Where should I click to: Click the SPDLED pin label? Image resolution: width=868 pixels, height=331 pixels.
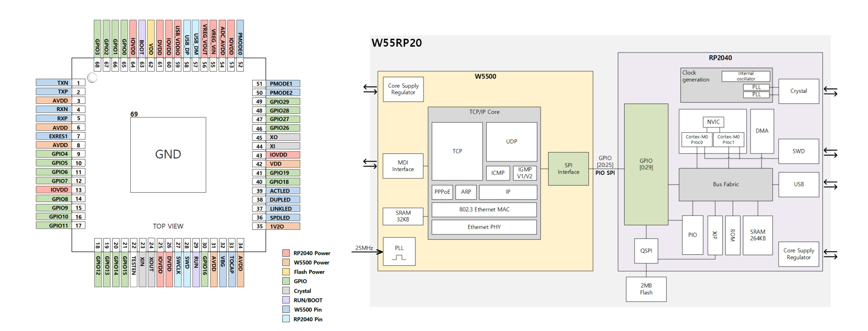283,218
